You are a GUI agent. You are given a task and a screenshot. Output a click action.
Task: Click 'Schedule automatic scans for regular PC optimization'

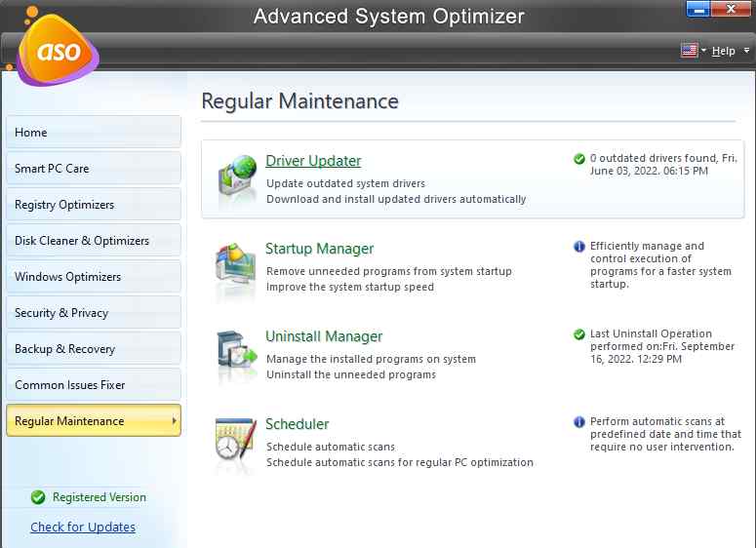400,462
